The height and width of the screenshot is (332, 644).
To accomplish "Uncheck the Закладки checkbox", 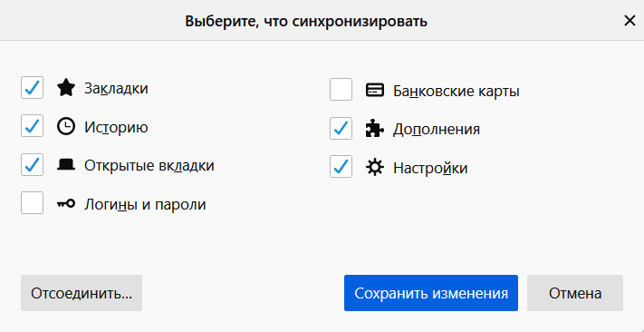I will click(x=32, y=88).
